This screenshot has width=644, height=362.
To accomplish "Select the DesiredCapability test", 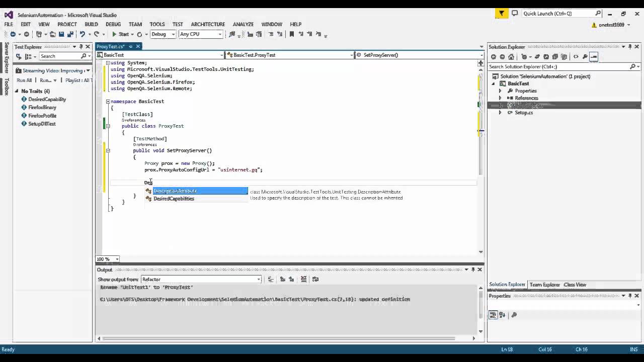I will click(47, 99).
